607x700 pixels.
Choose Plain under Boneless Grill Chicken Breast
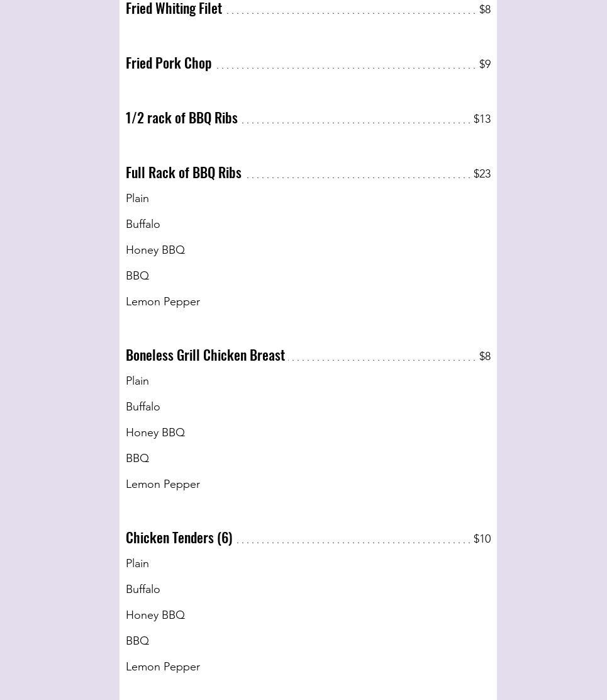pyautogui.click(x=137, y=381)
